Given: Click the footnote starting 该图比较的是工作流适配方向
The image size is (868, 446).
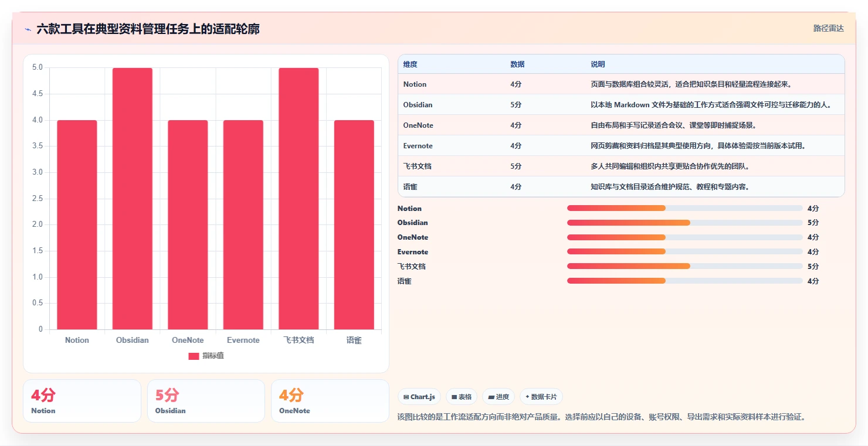Looking at the screenshot, I should 601,417.
